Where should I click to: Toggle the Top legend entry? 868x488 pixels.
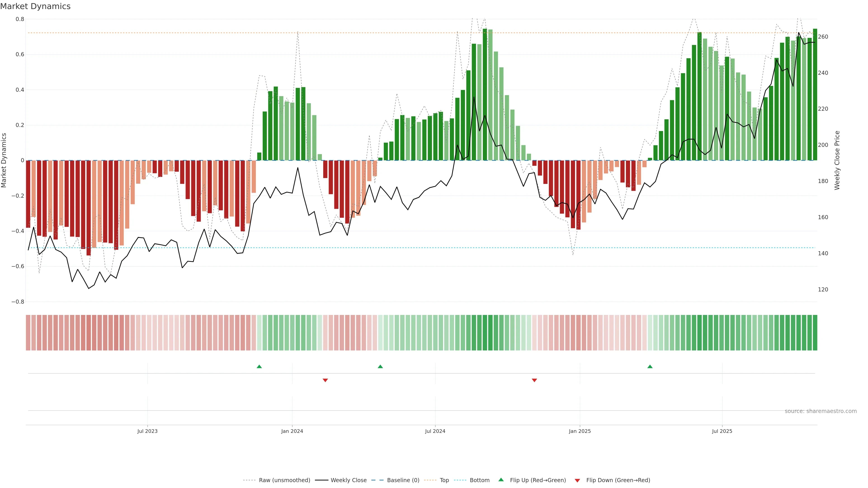[444, 480]
